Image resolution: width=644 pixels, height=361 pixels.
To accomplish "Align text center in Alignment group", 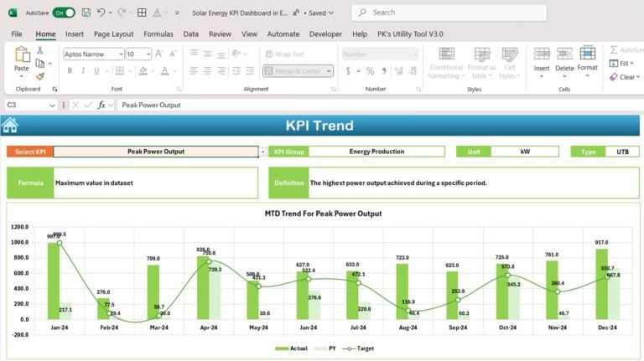I will tap(207, 71).
